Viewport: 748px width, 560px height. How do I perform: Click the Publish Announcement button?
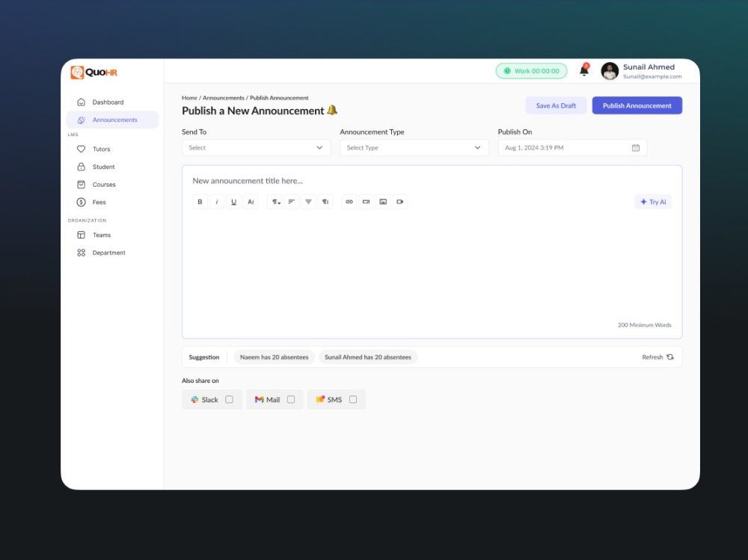[x=637, y=105]
